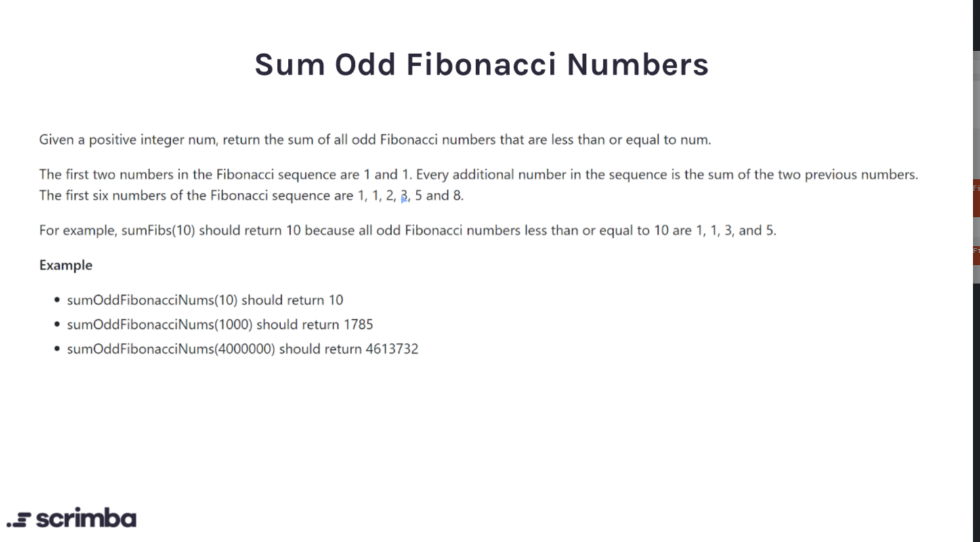980x542 pixels.
Task: Click the mouse pointer next to number 3
Action: (x=404, y=199)
